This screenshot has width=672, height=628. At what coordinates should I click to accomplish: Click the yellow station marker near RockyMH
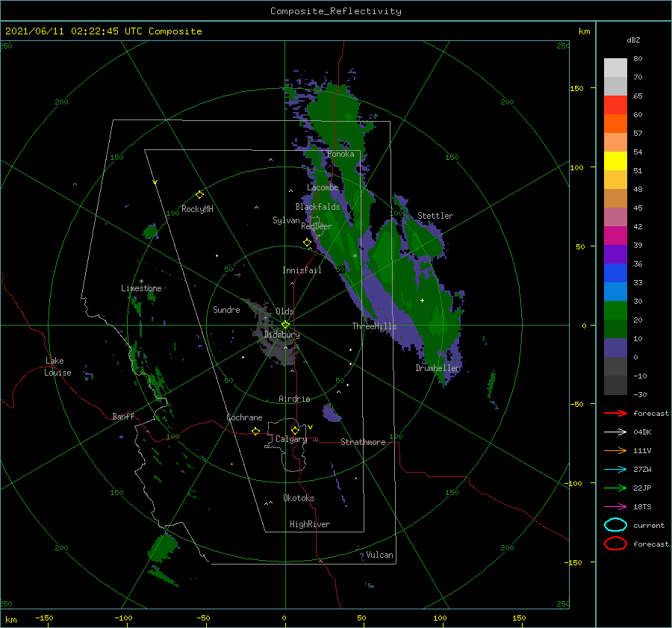199,195
